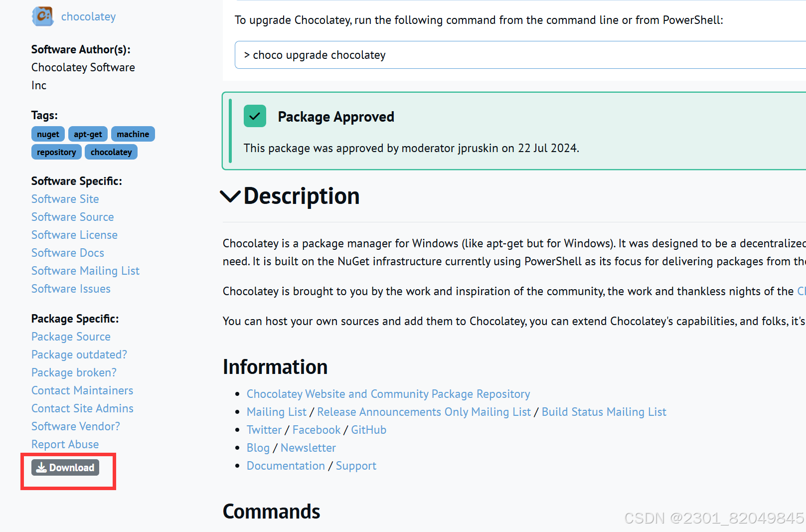Open the Software Docs link
806x532 pixels.
pyautogui.click(x=68, y=253)
